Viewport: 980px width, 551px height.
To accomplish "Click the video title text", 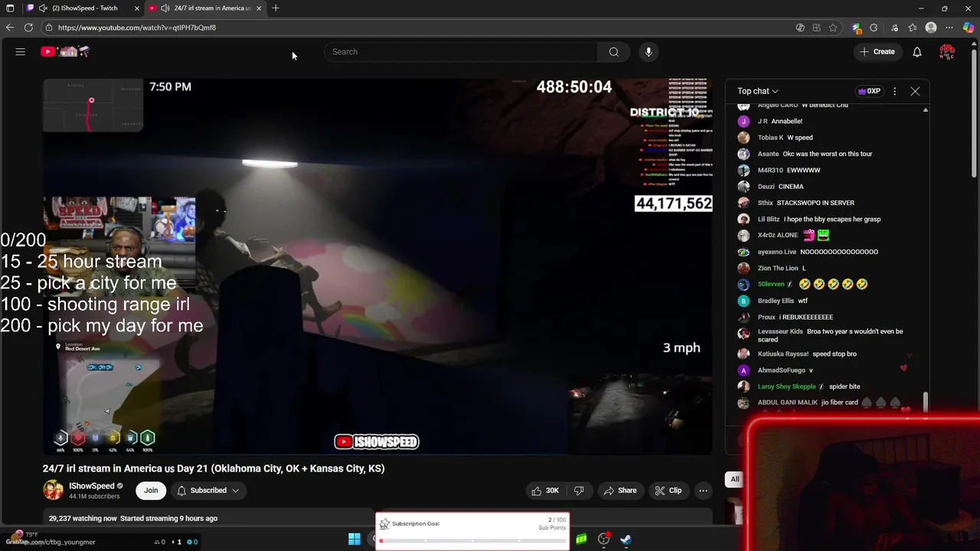I will (x=214, y=468).
